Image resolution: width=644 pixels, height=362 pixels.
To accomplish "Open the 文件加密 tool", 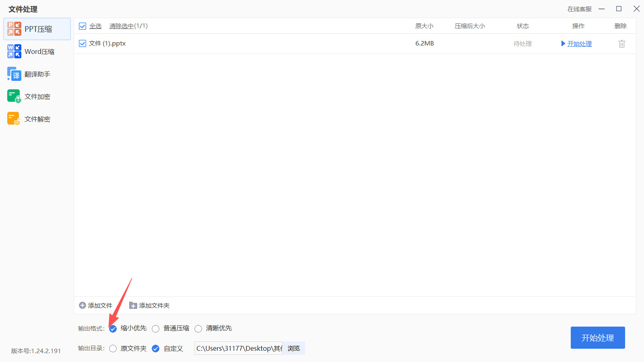I will tap(14, 96).
